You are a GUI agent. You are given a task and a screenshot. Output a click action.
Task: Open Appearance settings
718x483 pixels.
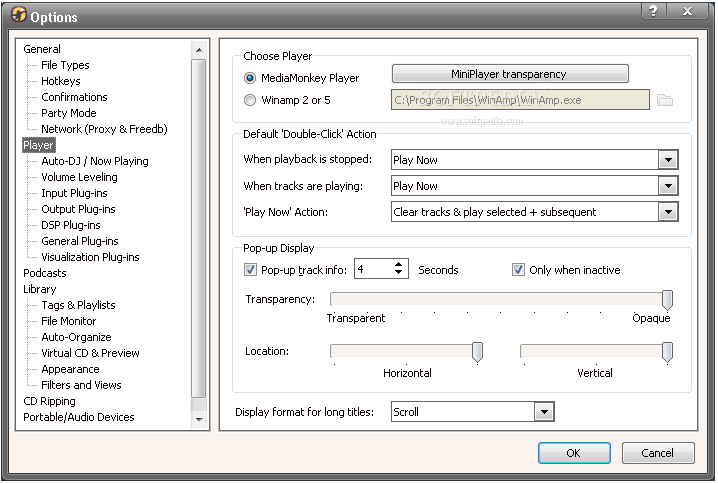pos(70,369)
